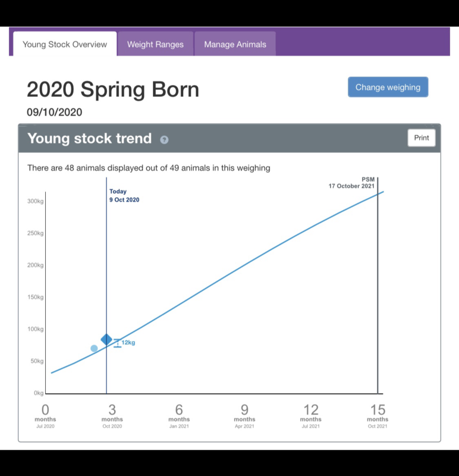This screenshot has height=476, width=459.
Task: Select the PSM 17 October 2021 marker label
Action: click(352, 183)
